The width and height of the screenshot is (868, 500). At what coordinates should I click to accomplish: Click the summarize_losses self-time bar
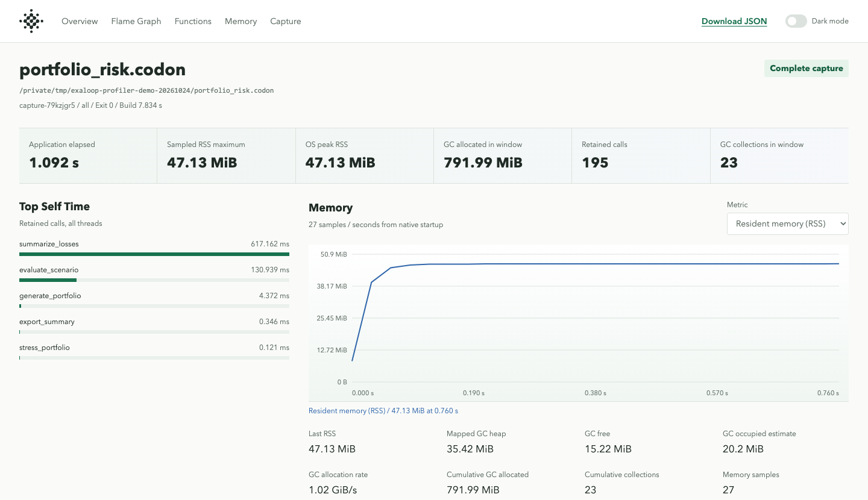154,254
